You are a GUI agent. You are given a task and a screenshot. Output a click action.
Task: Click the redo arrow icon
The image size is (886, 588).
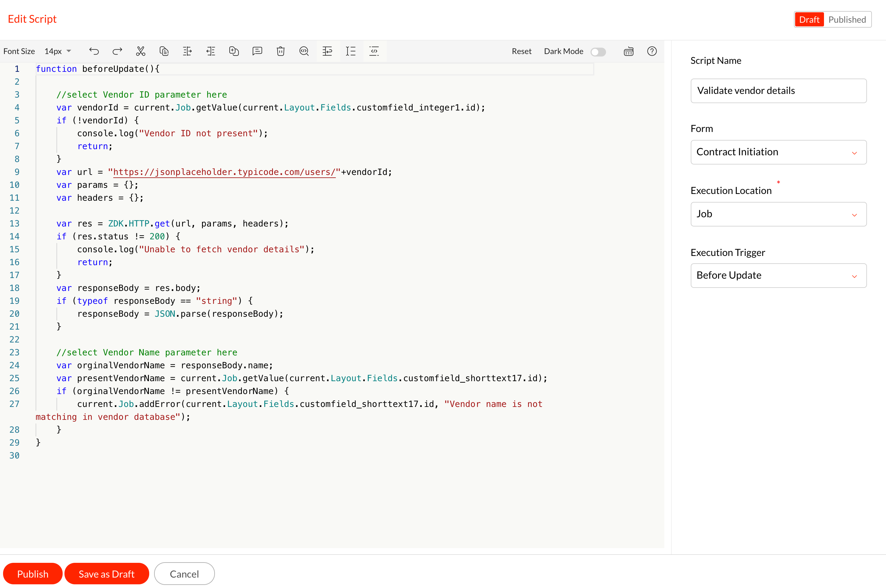tap(117, 51)
